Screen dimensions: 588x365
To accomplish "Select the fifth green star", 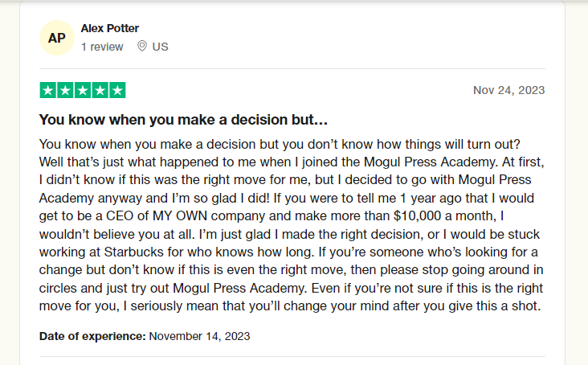I will (x=117, y=90).
